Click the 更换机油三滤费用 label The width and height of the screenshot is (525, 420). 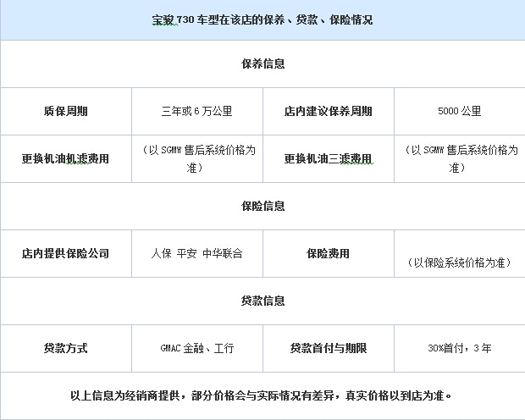(x=329, y=158)
